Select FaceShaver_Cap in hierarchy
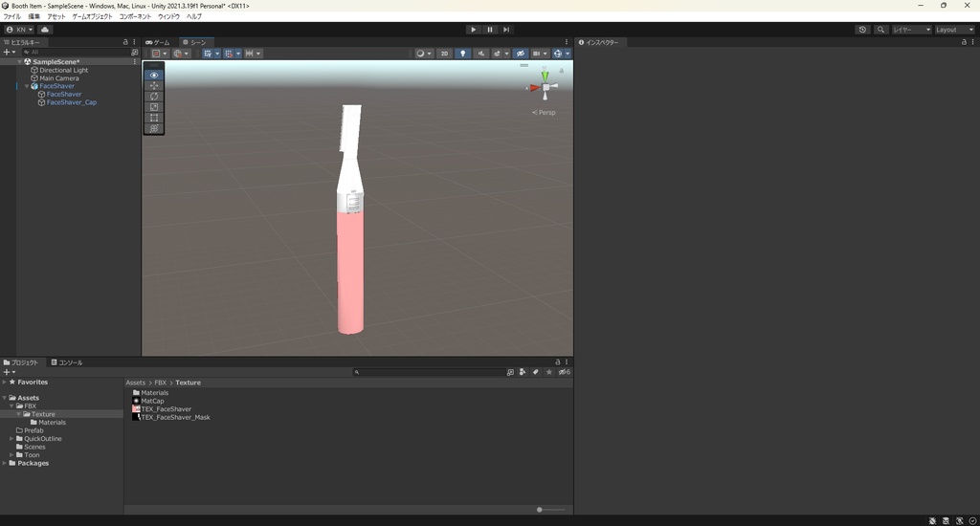This screenshot has width=980, height=526. point(72,102)
